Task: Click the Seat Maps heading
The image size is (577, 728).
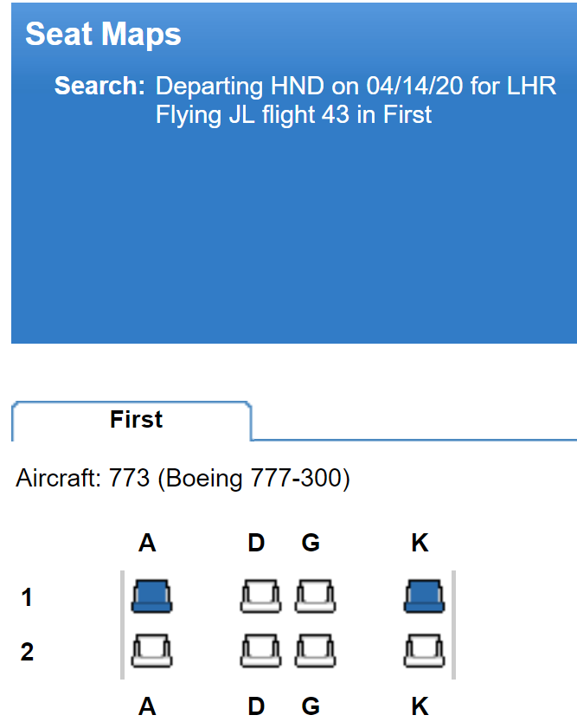Action: tap(103, 34)
